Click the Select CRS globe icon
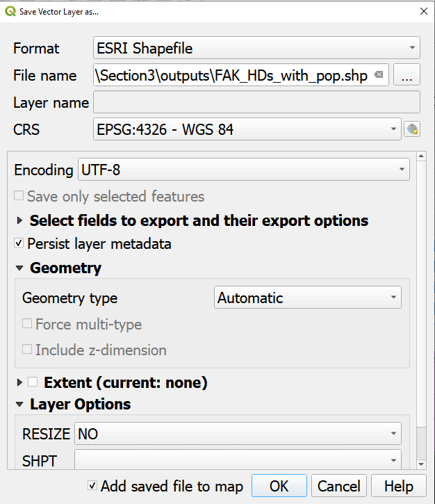435x504 pixels. pyautogui.click(x=412, y=129)
